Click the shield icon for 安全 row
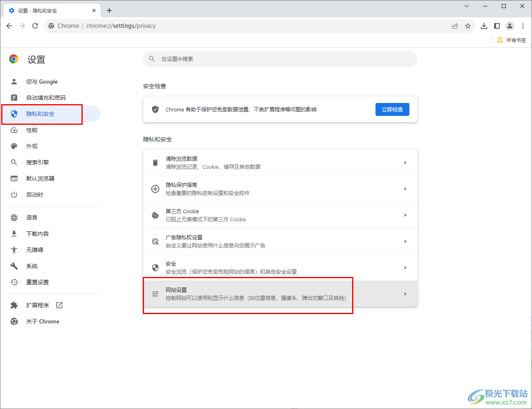The image size is (532, 409). [155, 268]
